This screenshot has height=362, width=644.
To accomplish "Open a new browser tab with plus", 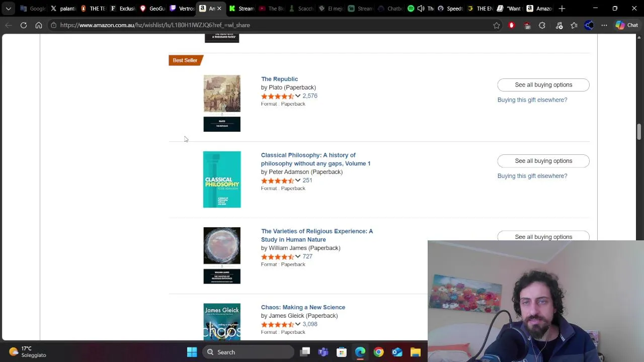I will tap(562, 9).
